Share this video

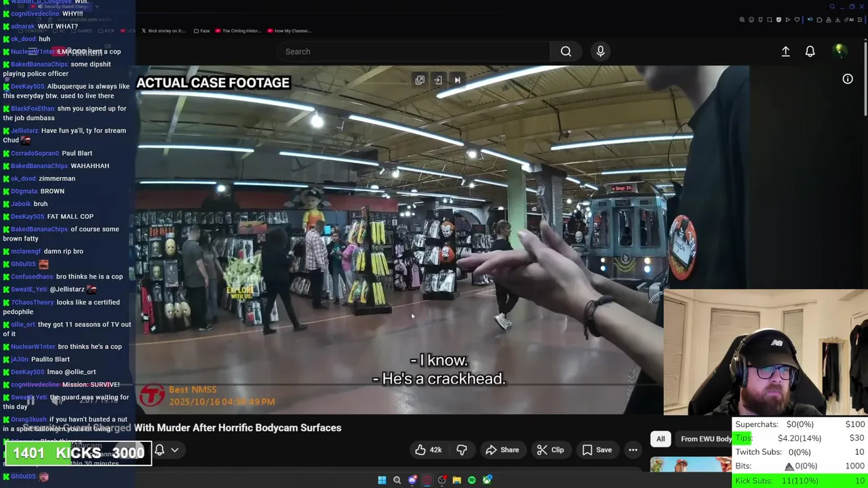pos(502,450)
